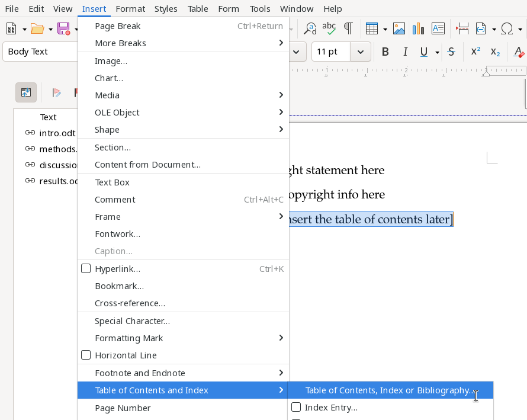Screen dimensions: 527x420
Task: Choose Comment menu entry
Action: pyautogui.click(x=183, y=200)
